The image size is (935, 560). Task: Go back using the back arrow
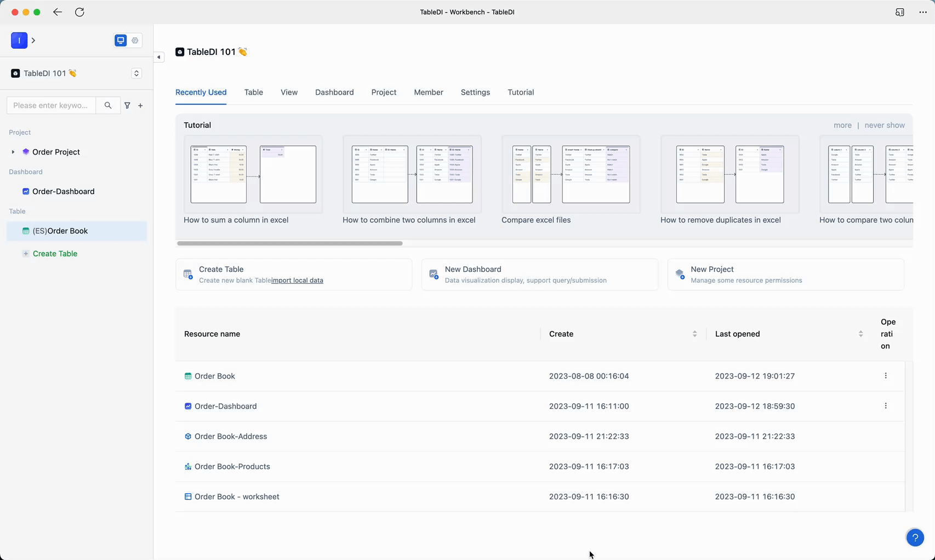point(58,12)
